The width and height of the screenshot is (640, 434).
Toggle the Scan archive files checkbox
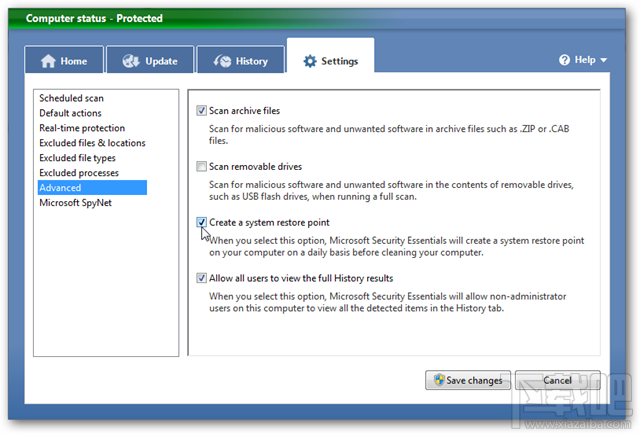coord(202,111)
